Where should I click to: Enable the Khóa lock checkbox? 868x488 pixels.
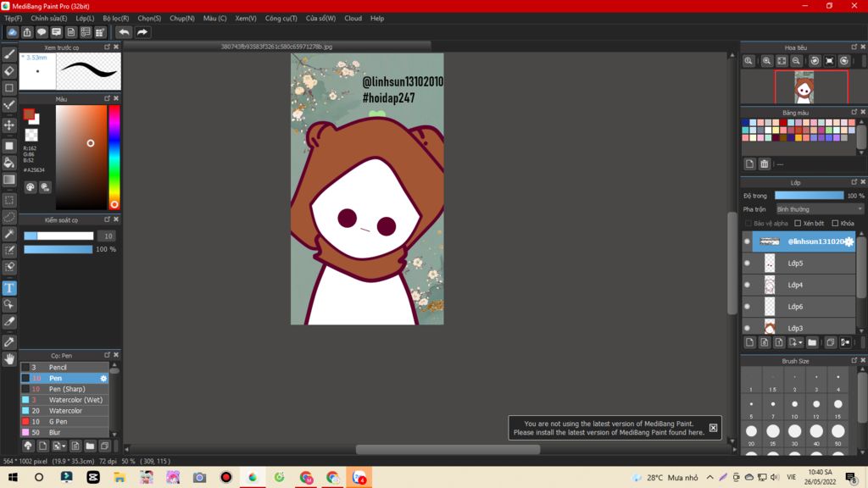[835, 224]
